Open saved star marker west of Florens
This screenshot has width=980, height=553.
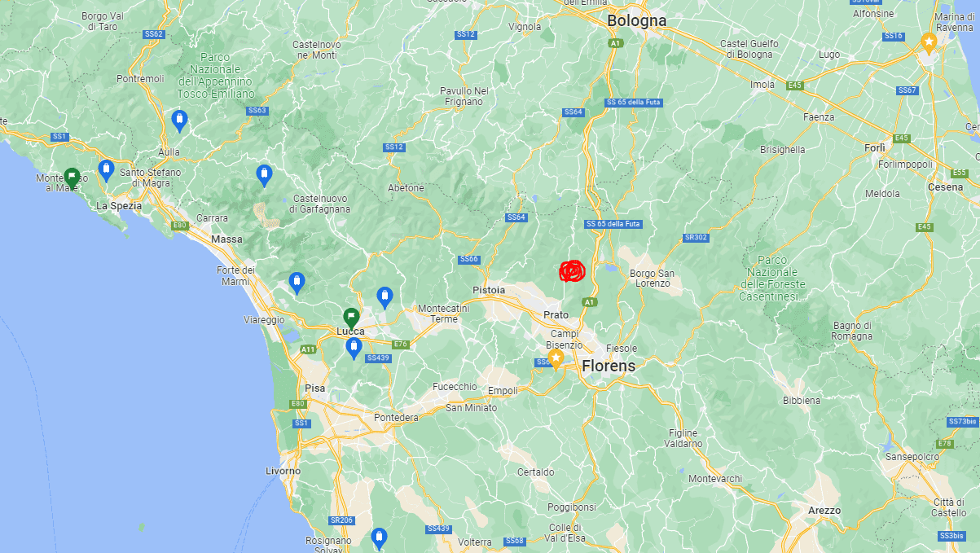tap(556, 358)
